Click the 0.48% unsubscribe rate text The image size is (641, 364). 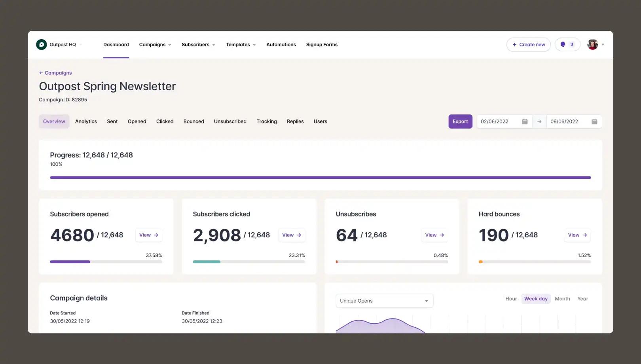click(x=440, y=256)
